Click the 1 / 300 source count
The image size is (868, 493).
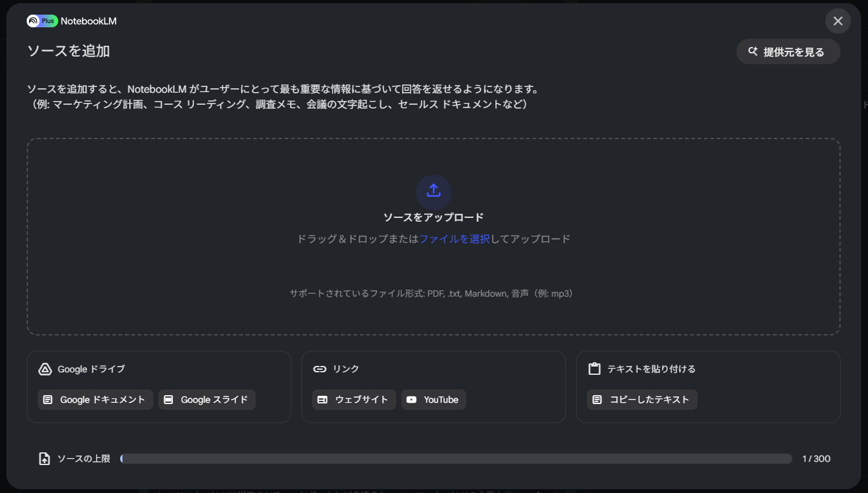816,459
